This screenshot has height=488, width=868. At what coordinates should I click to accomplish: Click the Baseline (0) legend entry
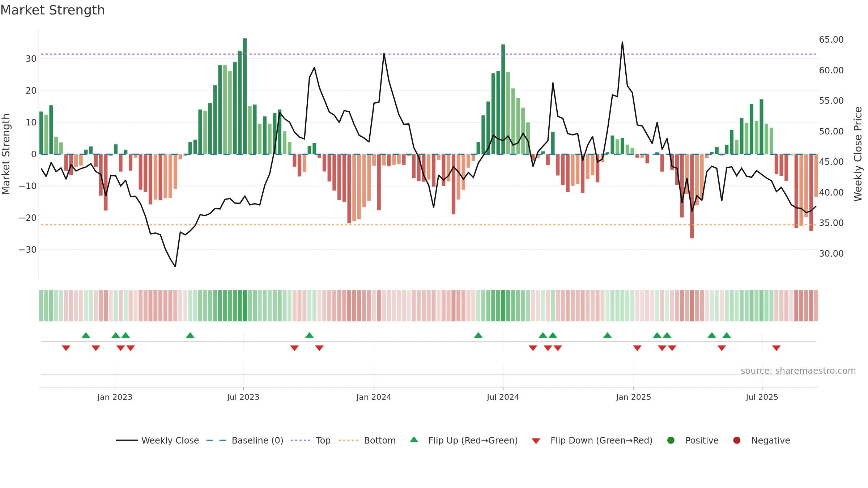point(245,440)
